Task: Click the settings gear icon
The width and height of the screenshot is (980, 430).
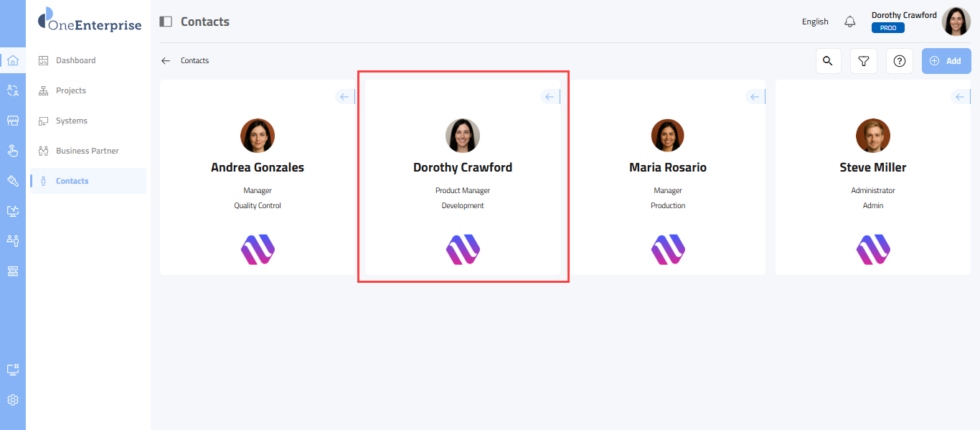Action: tap(12, 400)
